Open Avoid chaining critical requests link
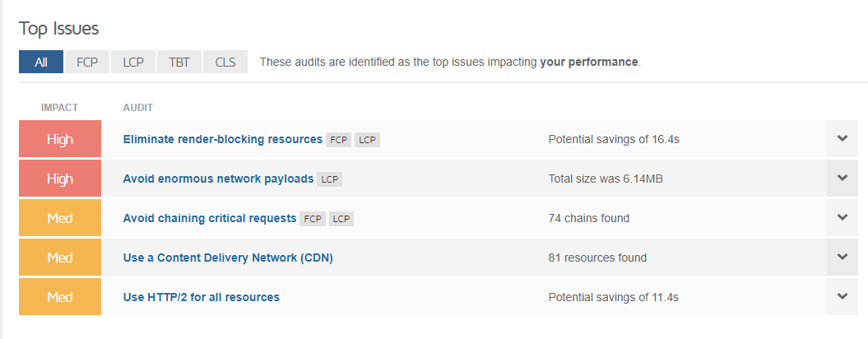Screen dimensions: 868x339 210,218
